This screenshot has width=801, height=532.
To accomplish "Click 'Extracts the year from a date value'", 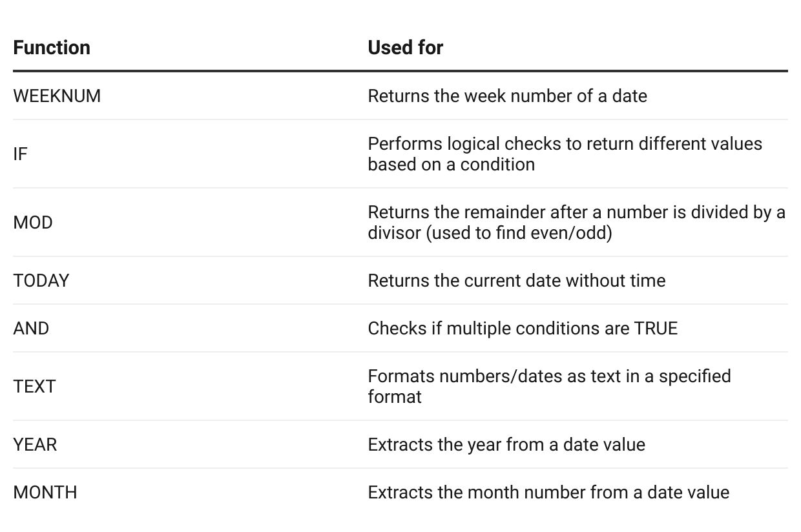I will 506,445.
